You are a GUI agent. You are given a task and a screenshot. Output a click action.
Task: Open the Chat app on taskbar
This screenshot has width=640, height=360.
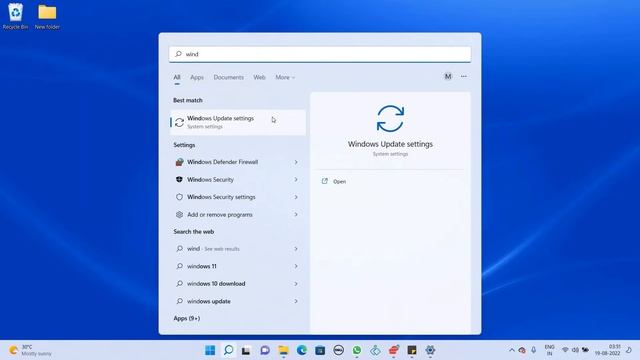[265, 350]
